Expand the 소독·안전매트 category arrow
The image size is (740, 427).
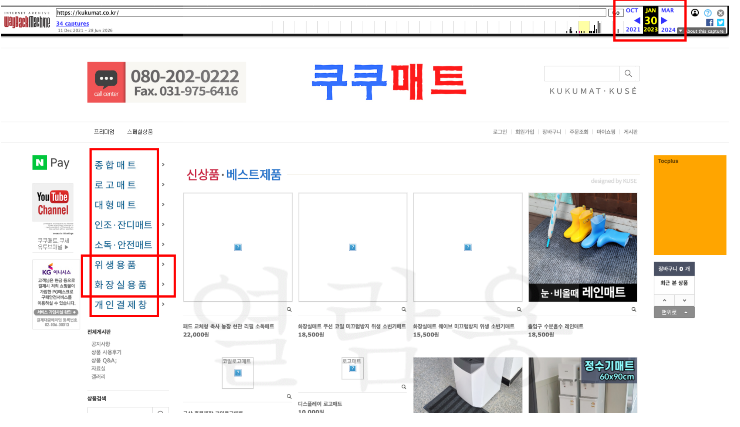tap(163, 244)
